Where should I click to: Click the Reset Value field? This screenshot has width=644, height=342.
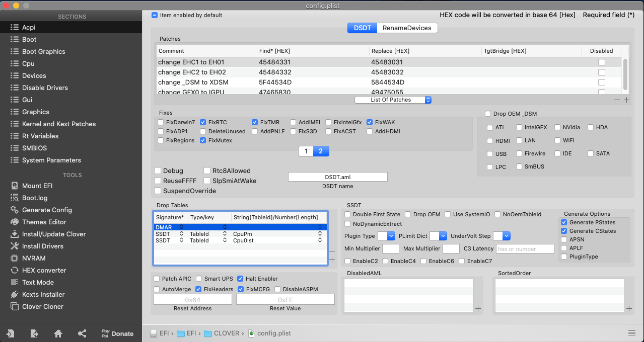tap(285, 300)
